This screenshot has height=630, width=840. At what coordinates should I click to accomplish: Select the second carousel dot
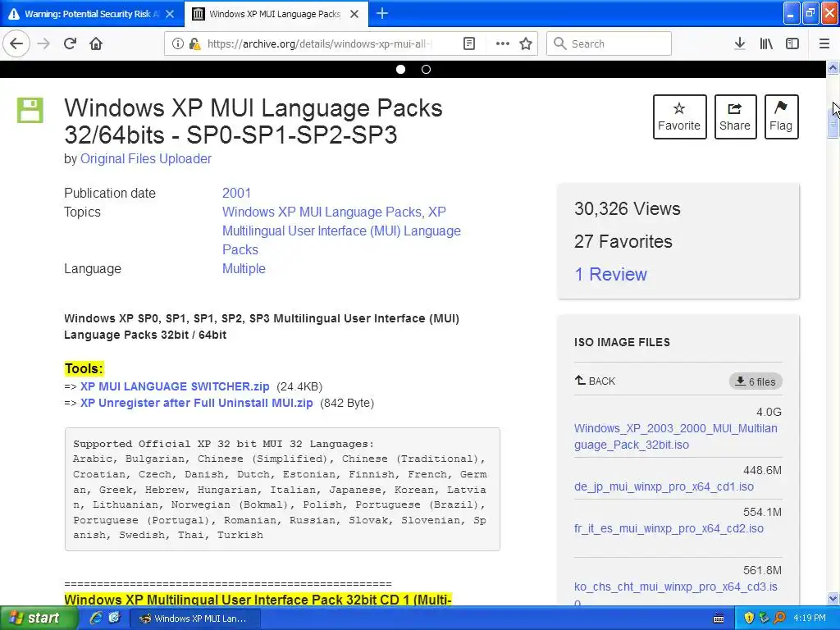[426, 69]
